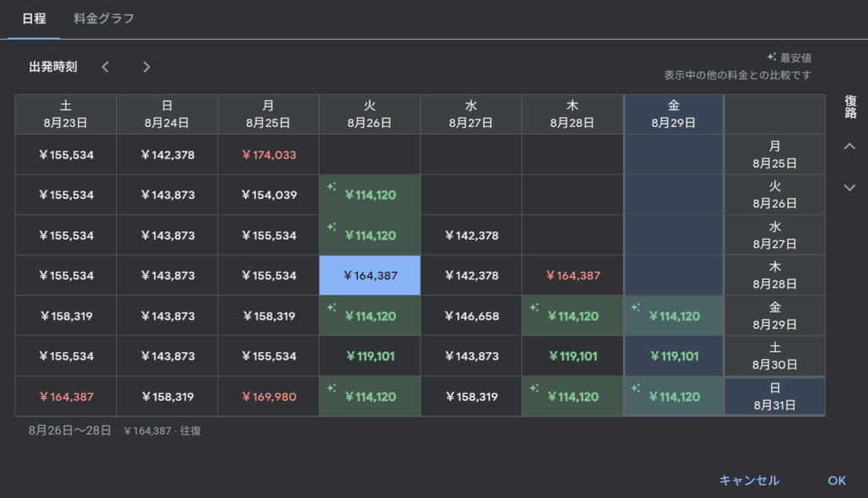This screenshot has width=868, height=498.
Task: Confirm the dates with OK button
Action: tap(837, 480)
